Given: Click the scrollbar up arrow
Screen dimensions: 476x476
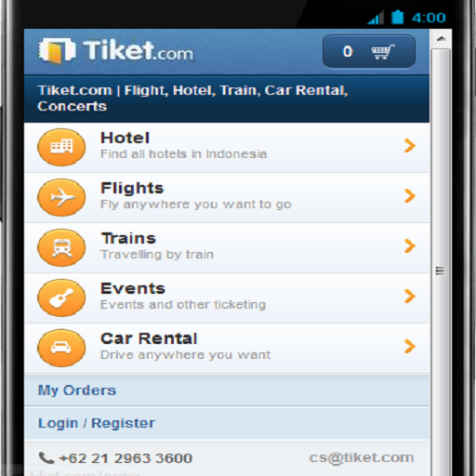Looking at the screenshot, I should pos(441,39).
